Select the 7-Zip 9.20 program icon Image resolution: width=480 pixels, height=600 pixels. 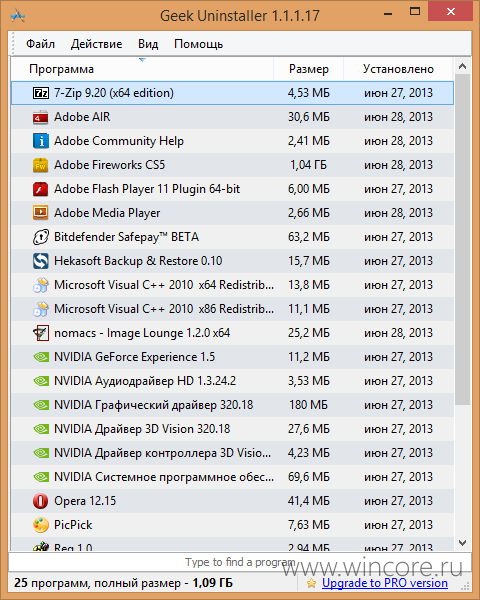41,93
